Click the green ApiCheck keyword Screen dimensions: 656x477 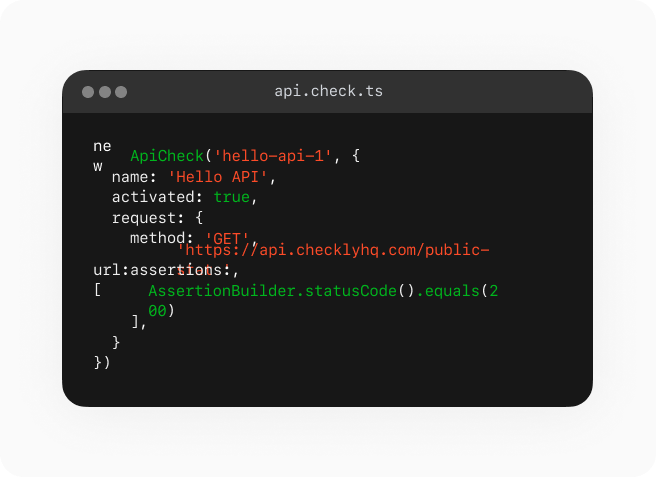click(x=167, y=156)
